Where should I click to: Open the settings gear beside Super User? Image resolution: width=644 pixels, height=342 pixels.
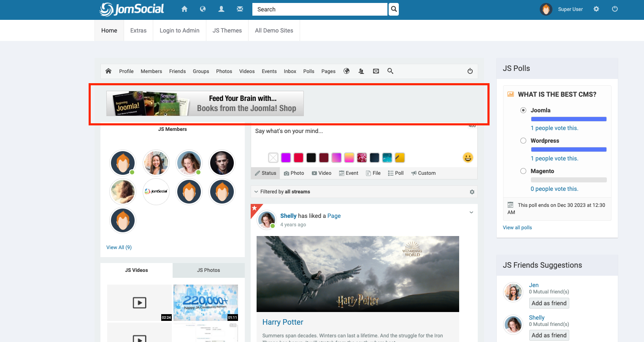click(x=596, y=9)
